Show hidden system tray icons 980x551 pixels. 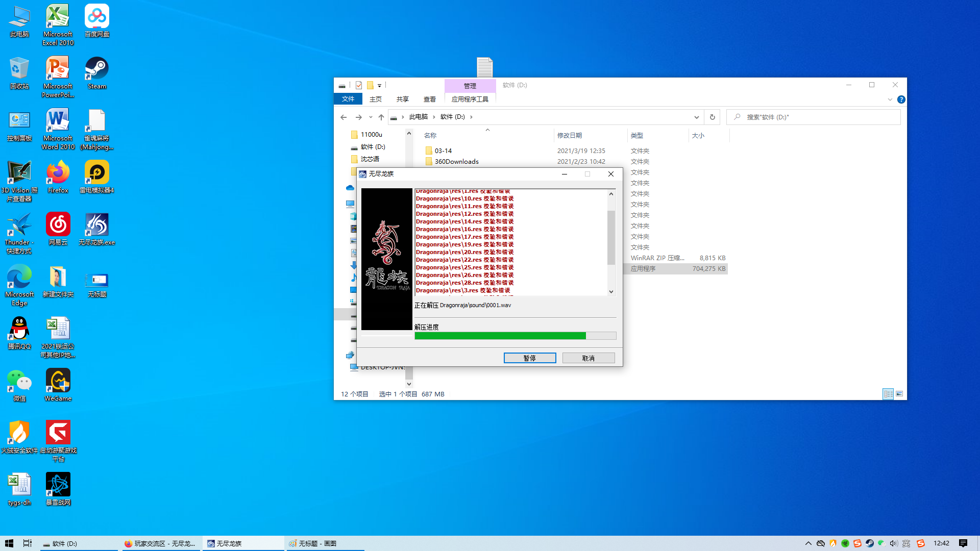click(808, 543)
